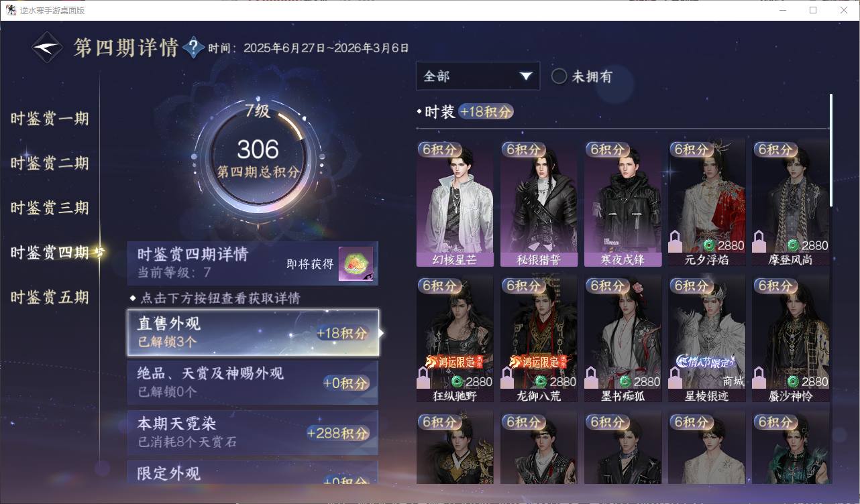Click jade currency icon on 摩登风尚

793,245
